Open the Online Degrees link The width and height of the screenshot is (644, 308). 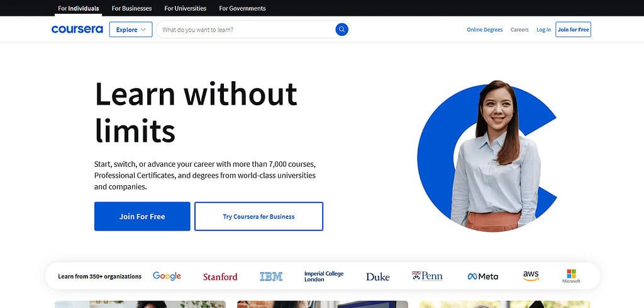point(485,30)
